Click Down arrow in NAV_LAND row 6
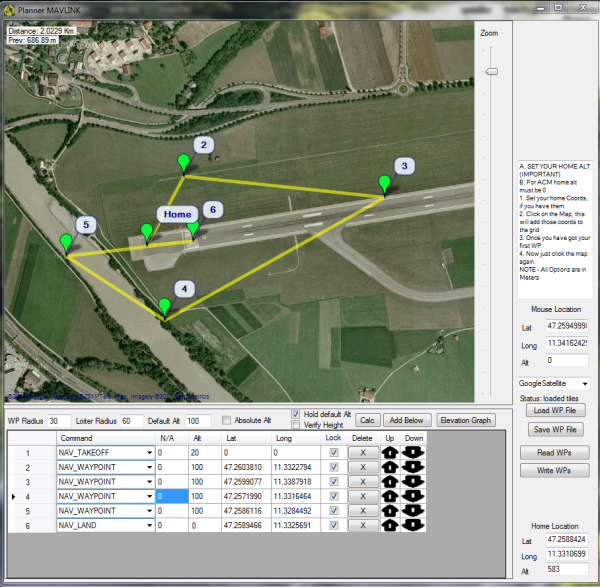This screenshot has width=600, height=587. tap(413, 525)
